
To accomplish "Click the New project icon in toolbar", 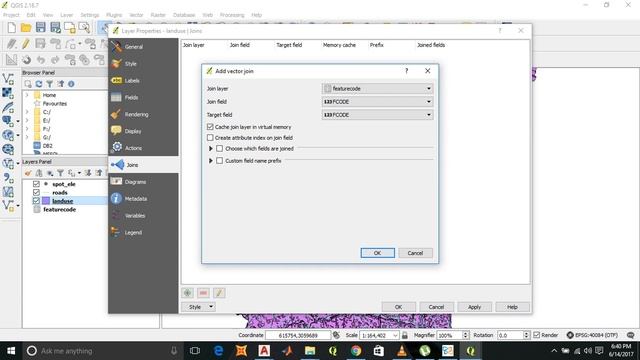I will click(x=11, y=28).
